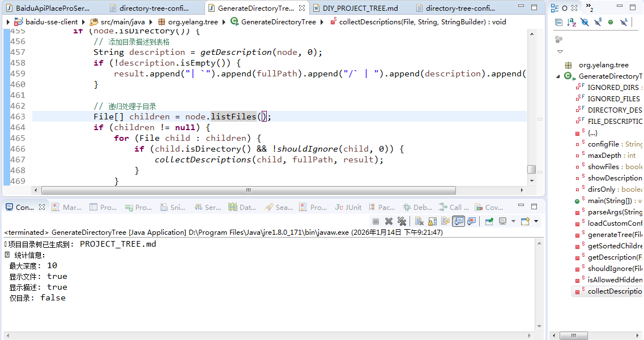Toggle Scroll Lock in the console toolbar

point(433,221)
